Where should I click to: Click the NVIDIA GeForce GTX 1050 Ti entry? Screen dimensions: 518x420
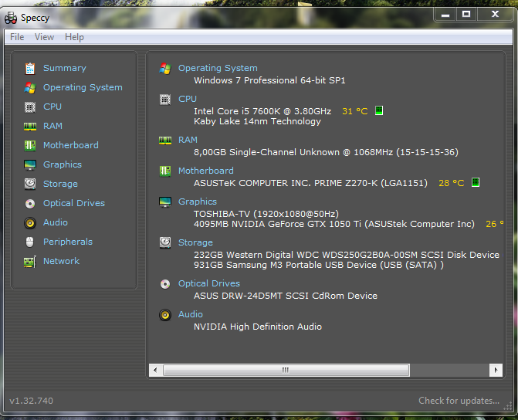coord(334,224)
